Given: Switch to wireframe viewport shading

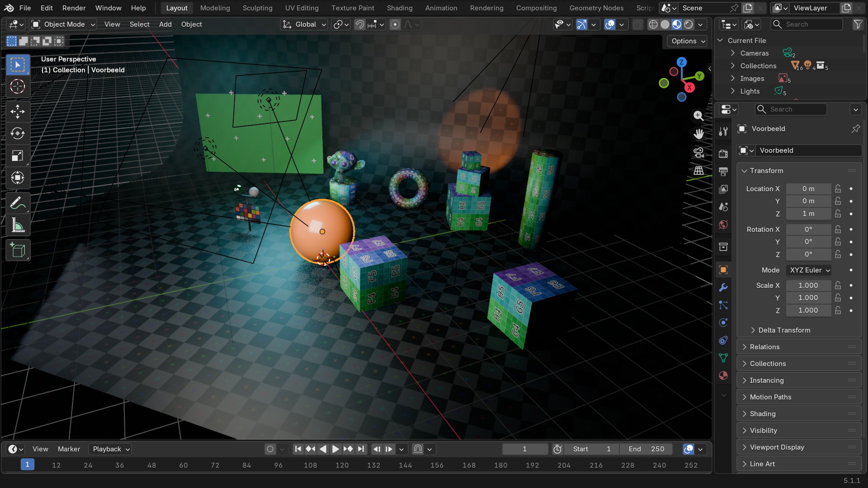Looking at the screenshot, I should tap(653, 24).
